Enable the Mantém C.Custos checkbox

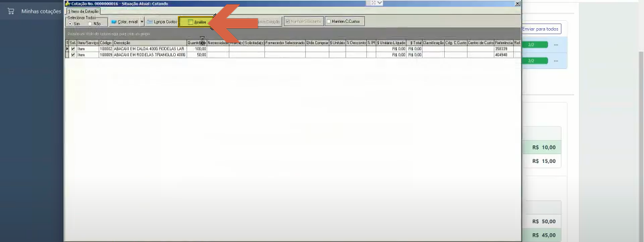coord(329,21)
